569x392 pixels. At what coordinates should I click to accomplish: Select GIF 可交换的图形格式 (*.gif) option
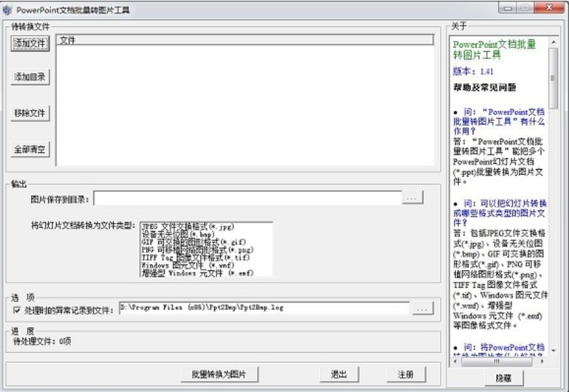coord(194,242)
